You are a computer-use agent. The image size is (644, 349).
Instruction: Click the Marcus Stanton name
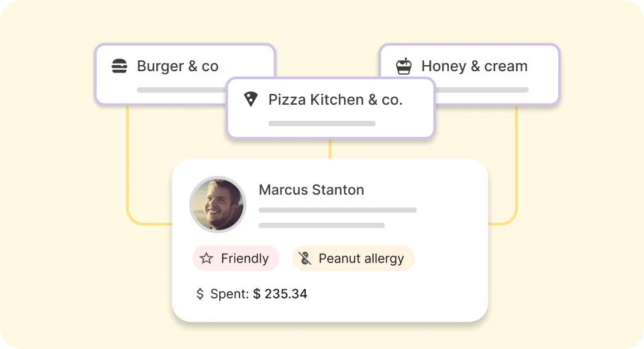311,189
